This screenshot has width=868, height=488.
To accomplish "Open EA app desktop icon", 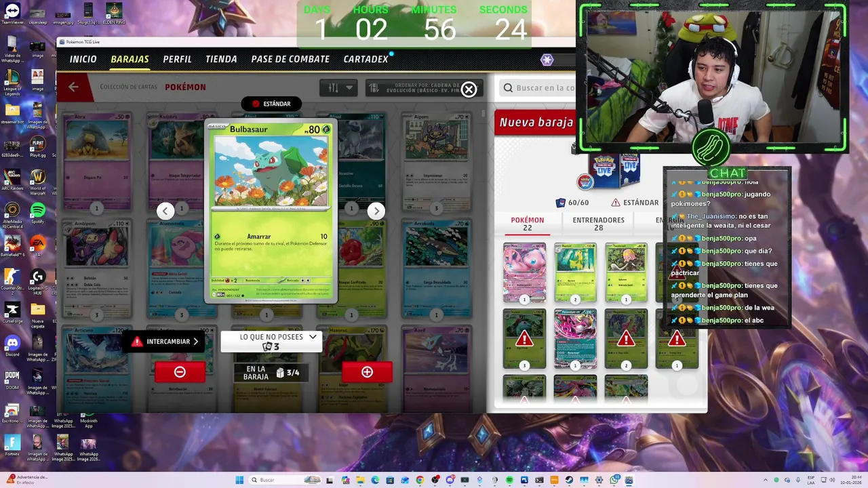I will click(x=37, y=246).
